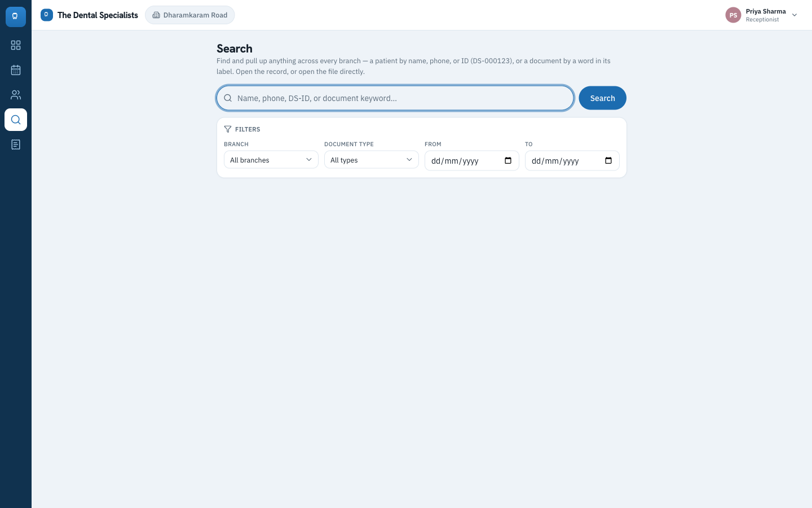Click the Dharamkaram Road branch chip
The width and height of the screenshot is (812, 508).
point(190,15)
